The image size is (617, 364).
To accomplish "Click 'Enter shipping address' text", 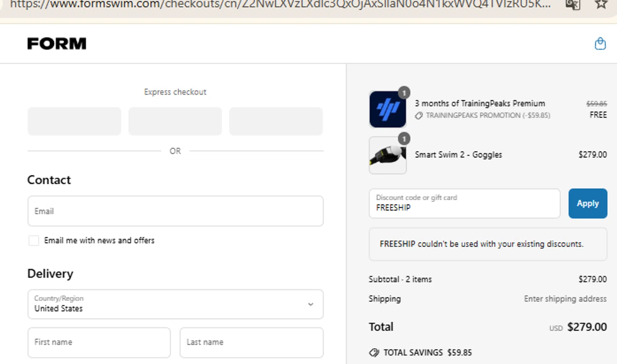I will [x=565, y=299].
